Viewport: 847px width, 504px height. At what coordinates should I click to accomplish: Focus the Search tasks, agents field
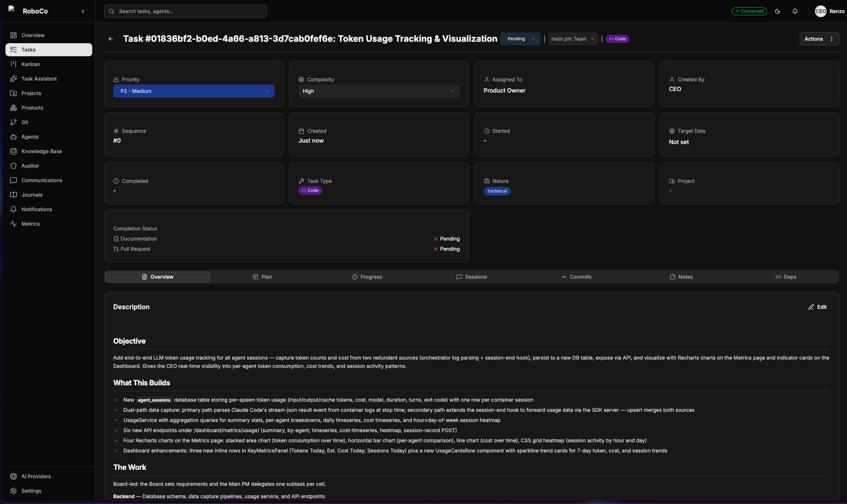pos(185,11)
